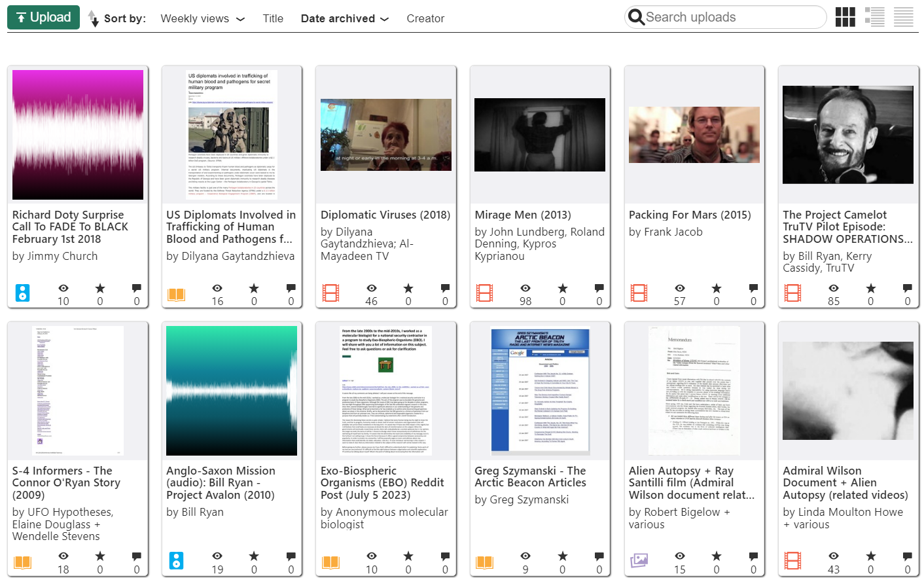924x578 pixels.
Task: Star the Diplomatic Viruses (2018) item
Action: (x=408, y=288)
